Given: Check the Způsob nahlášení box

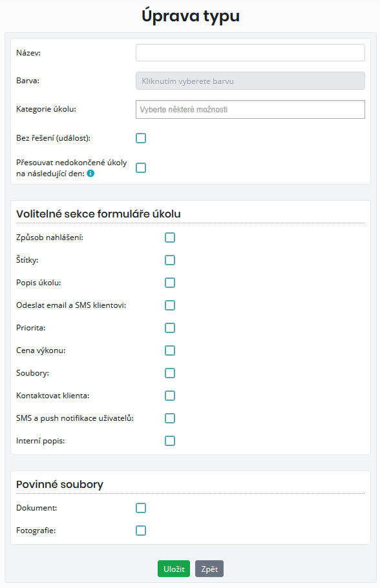Looking at the screenshot, I should tap(170, 238).
